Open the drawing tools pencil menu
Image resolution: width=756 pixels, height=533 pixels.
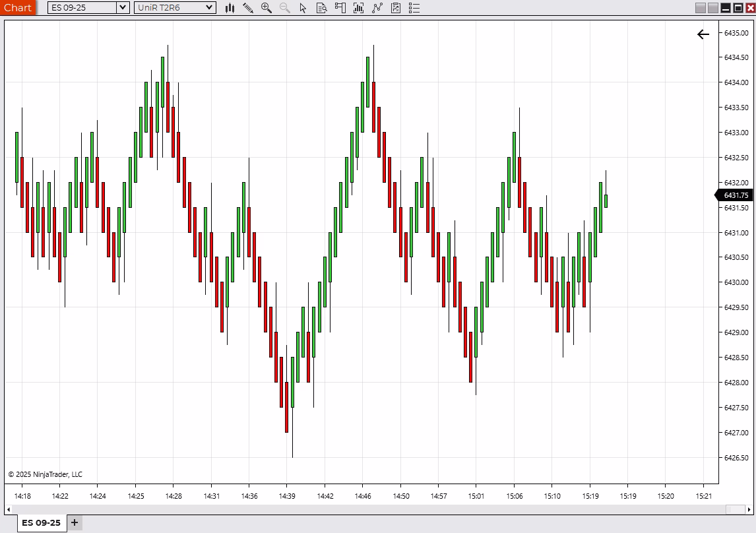click(x=248, y=8)
